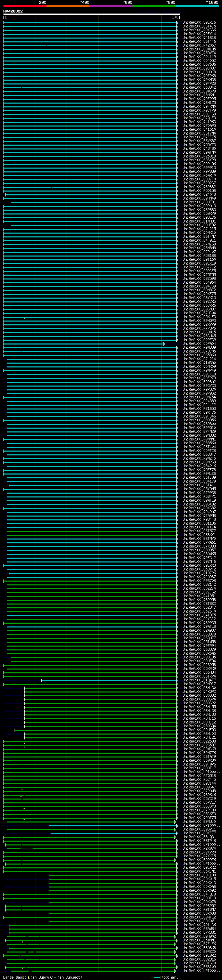The height and width of the screenshot is (980, 222).
Task: Click the query name AV428822
Action: pyautogui.click(x=13, y=11)
